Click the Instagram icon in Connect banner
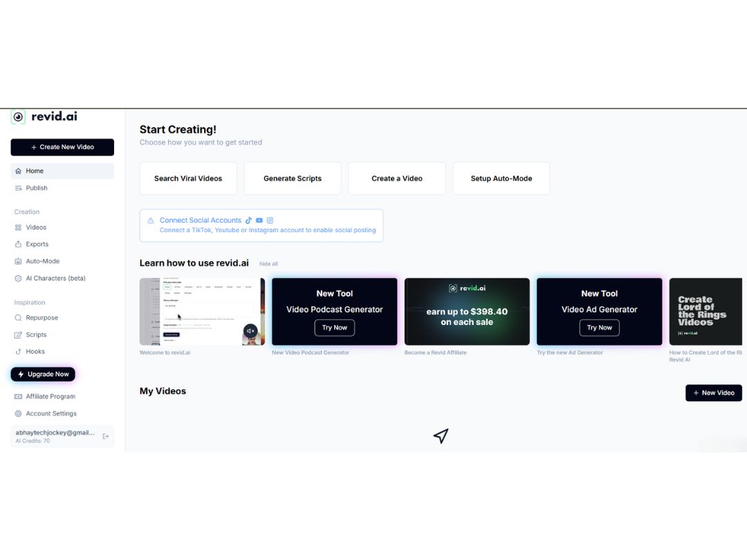This screenshot has width=747, height=560. pyautogui.click(x=270, y=221)
